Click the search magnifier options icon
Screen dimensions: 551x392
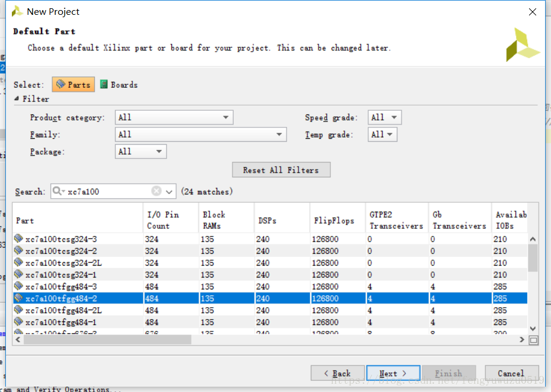pos(58,191)
